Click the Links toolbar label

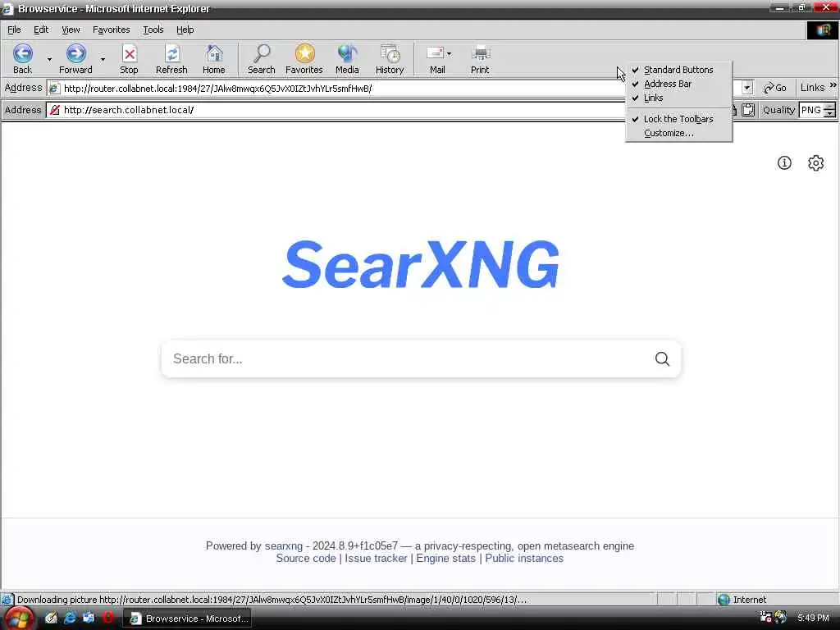(x=812, y=87)
